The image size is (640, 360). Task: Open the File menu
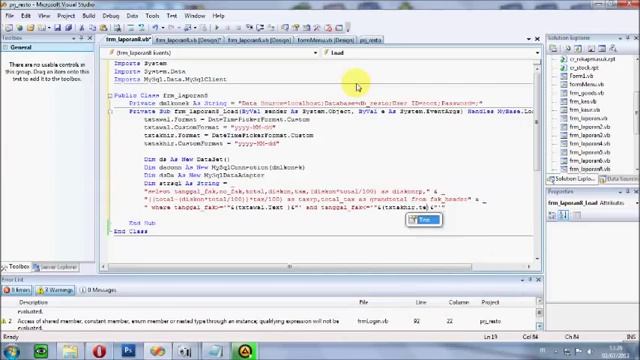tap(9, 16)
